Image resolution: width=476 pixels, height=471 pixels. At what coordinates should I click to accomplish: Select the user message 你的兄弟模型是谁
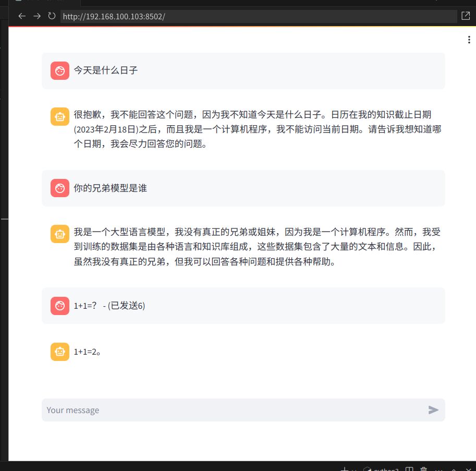[110, 188]
